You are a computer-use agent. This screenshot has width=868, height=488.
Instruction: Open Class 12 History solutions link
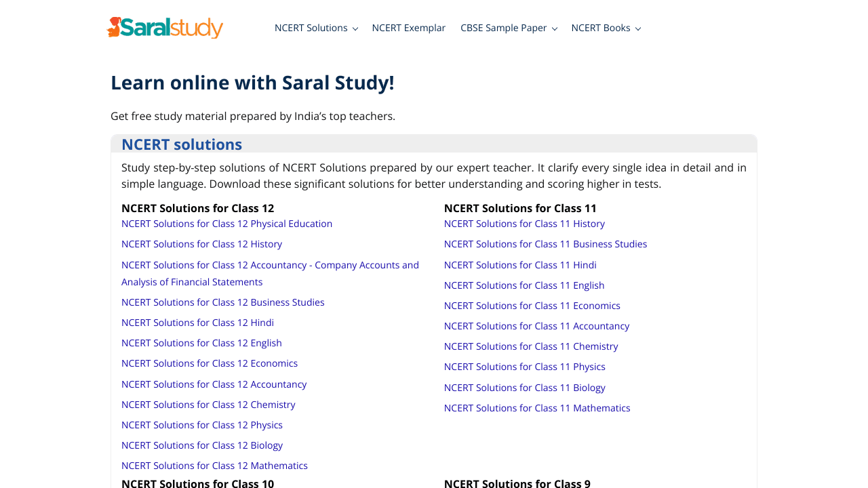[201, 244]
